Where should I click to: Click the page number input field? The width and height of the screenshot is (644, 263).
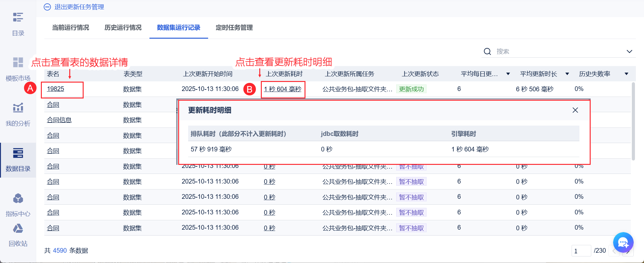click(x=581, y=251)
